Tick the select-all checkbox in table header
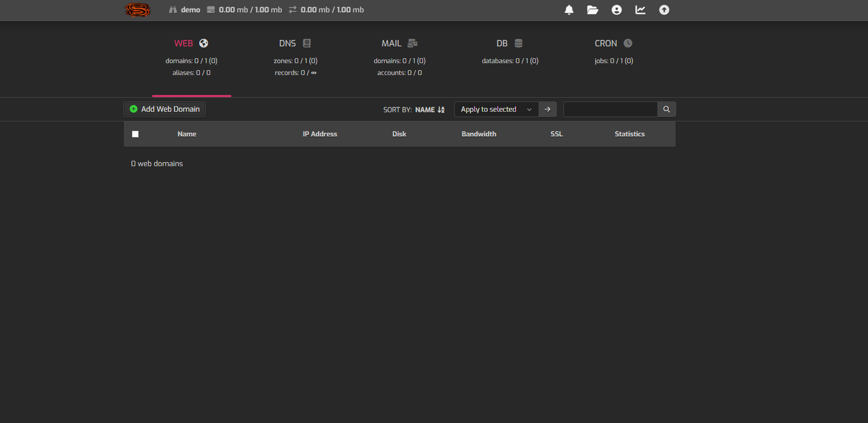Image resolution: width=868 pixels, height=423 pixels. coord(135,134)
